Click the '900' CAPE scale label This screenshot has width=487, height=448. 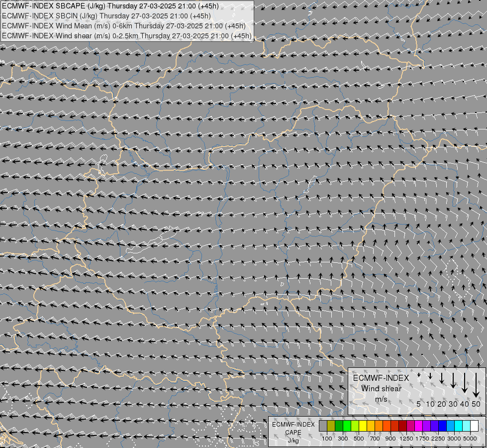[x=390, y=439]
